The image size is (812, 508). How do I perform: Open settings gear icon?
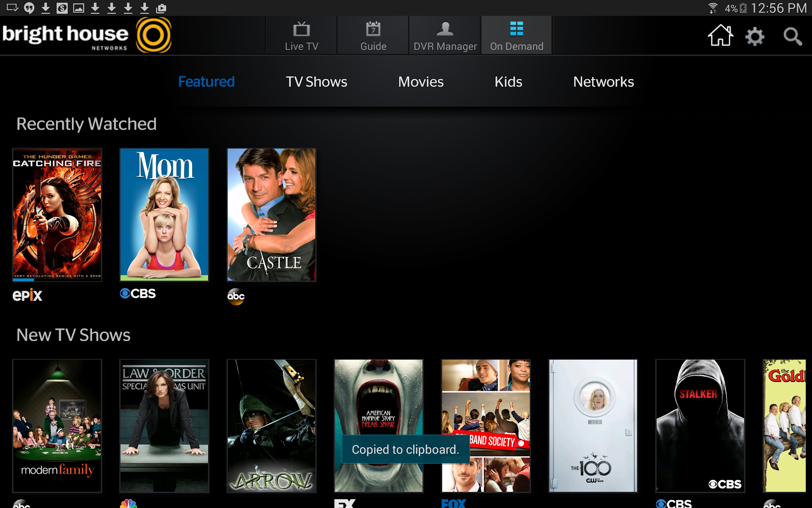tap(755, 36)
